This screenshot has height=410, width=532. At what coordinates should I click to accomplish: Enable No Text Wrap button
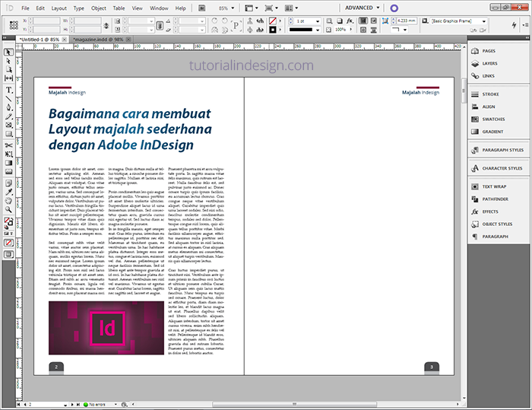363,21
